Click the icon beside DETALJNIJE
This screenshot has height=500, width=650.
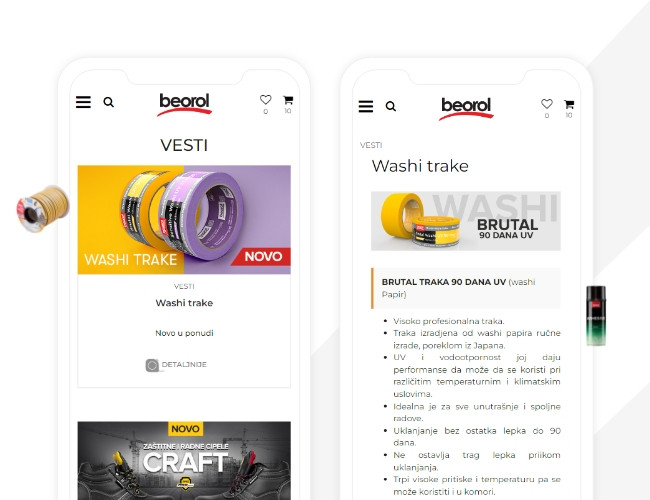(152, 365)
